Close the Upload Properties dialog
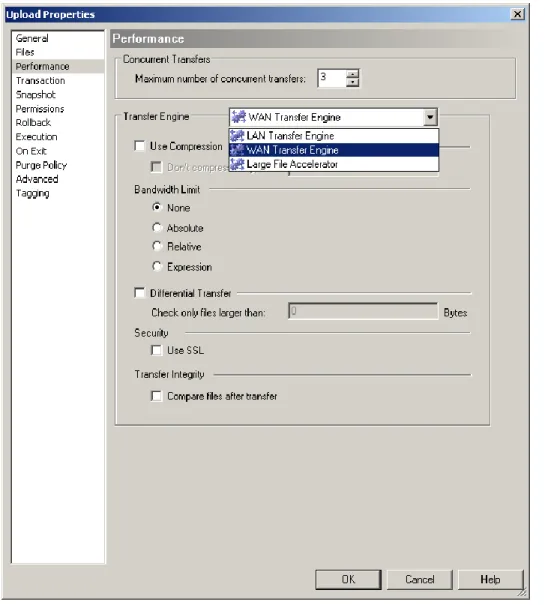The image size is (545, 605). (x=517, y=14)
